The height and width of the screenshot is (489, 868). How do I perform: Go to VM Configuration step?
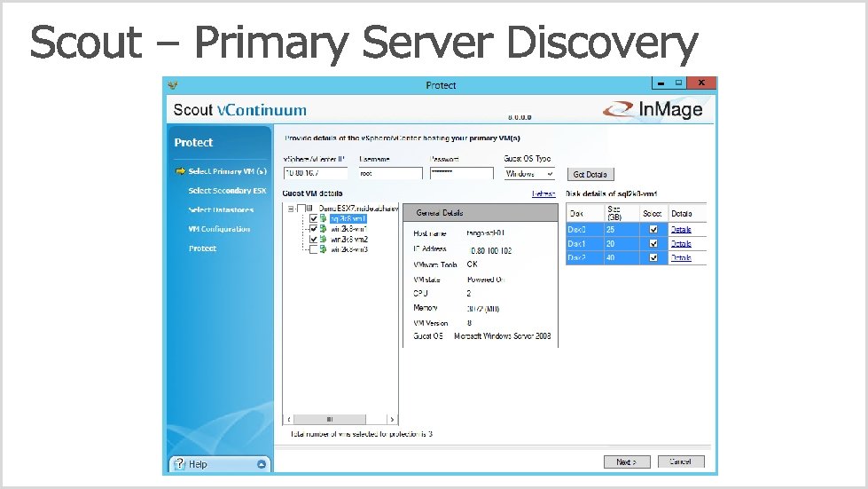[x=219, y=229]
